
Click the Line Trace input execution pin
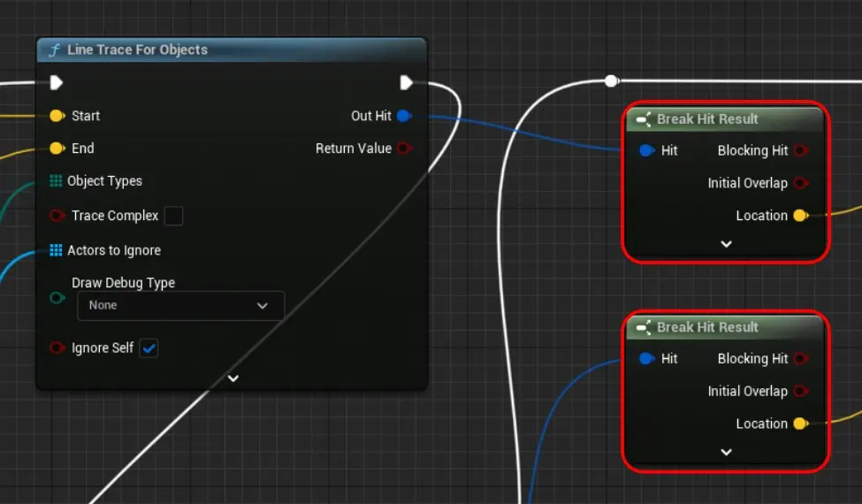pyautogui.click(x=57, y=83)
